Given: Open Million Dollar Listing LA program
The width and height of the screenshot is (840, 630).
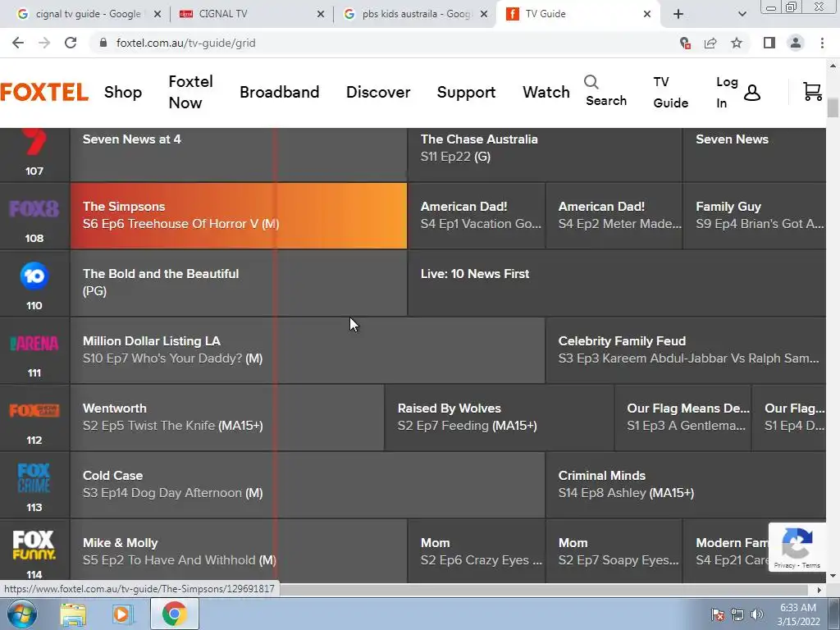Looking at the screenshot, I should [308, 350].
